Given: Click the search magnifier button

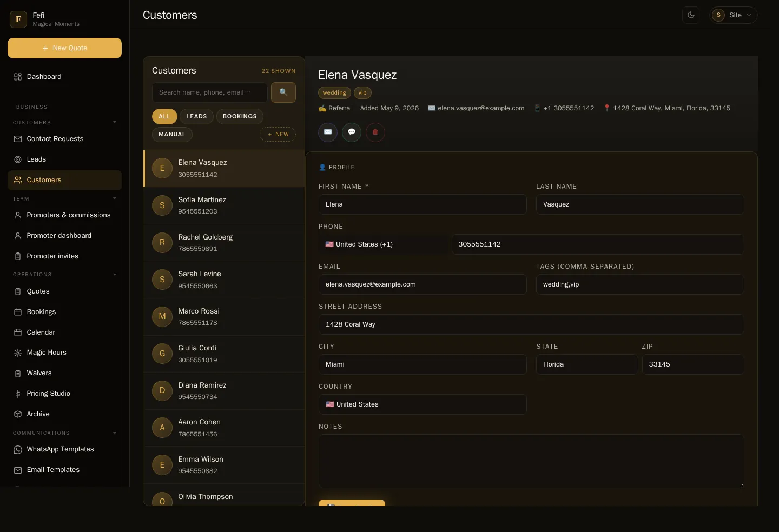Looking at the screenshot, I should click(x=283, y=92).
